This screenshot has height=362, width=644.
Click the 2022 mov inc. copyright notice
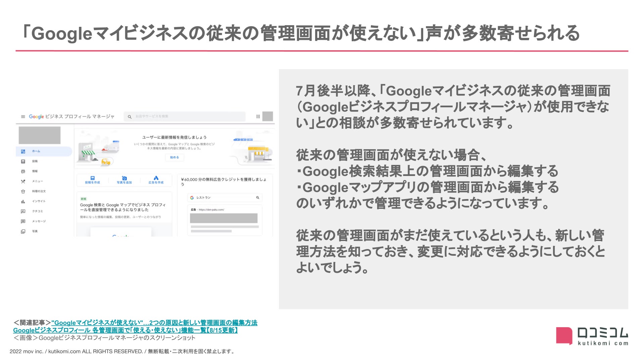click(123, 351)
